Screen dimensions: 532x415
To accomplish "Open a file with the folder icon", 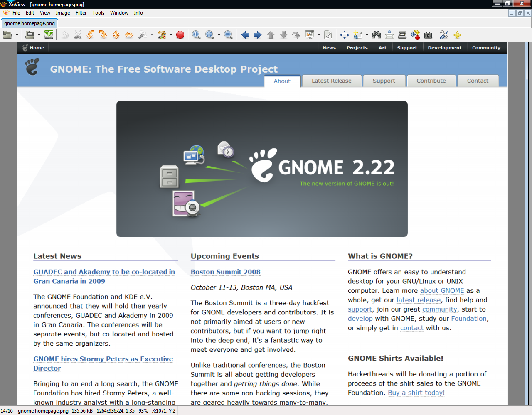I will pyautogui.click(x=7, y=35).
